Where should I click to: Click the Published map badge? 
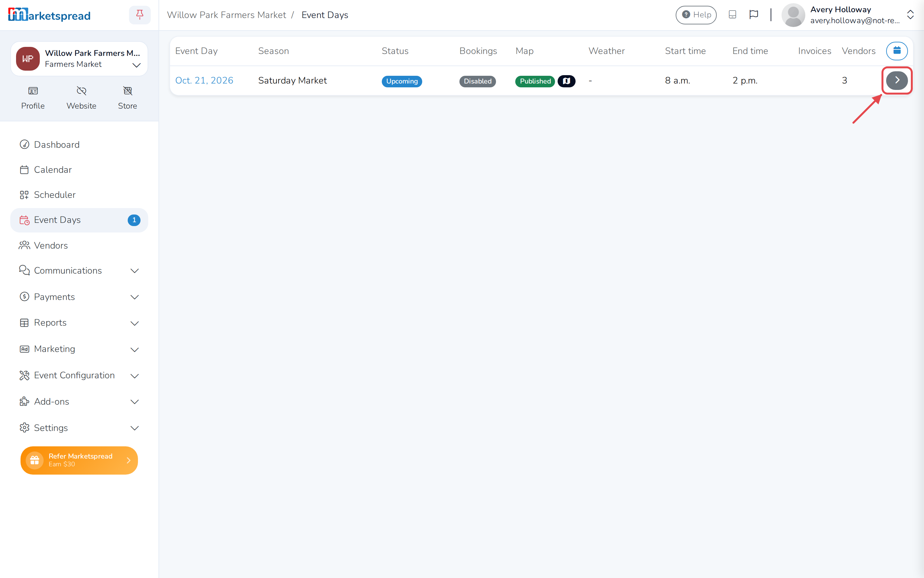pos(535,82)
